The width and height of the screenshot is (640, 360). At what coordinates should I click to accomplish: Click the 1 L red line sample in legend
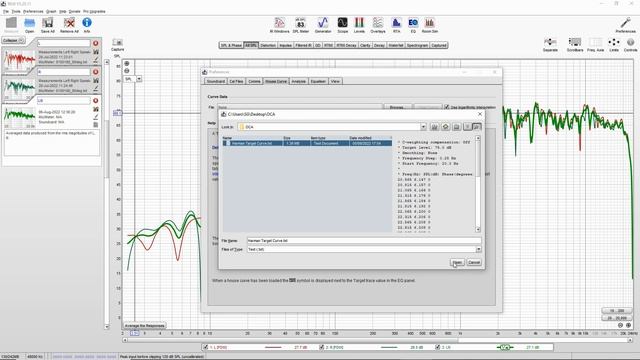[273, 347]
